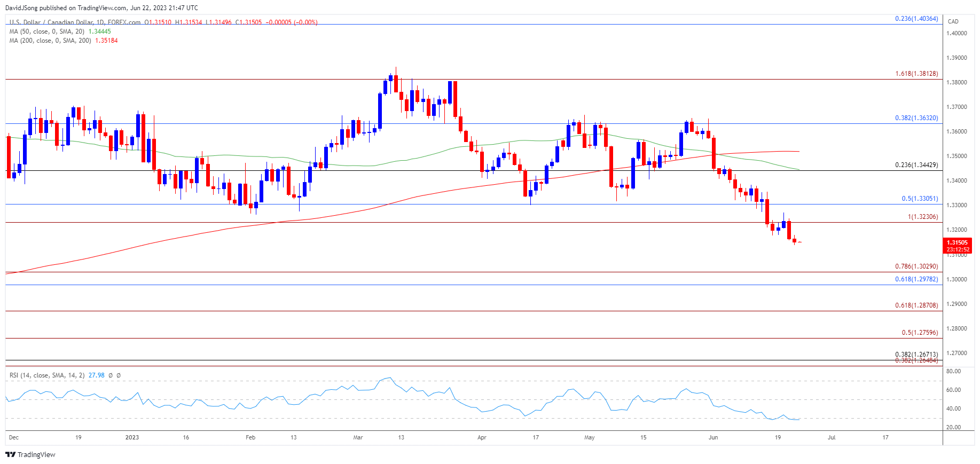Click the open price O1.31510
Viewport: 980px width, 464px height.
tap(158, 22)
